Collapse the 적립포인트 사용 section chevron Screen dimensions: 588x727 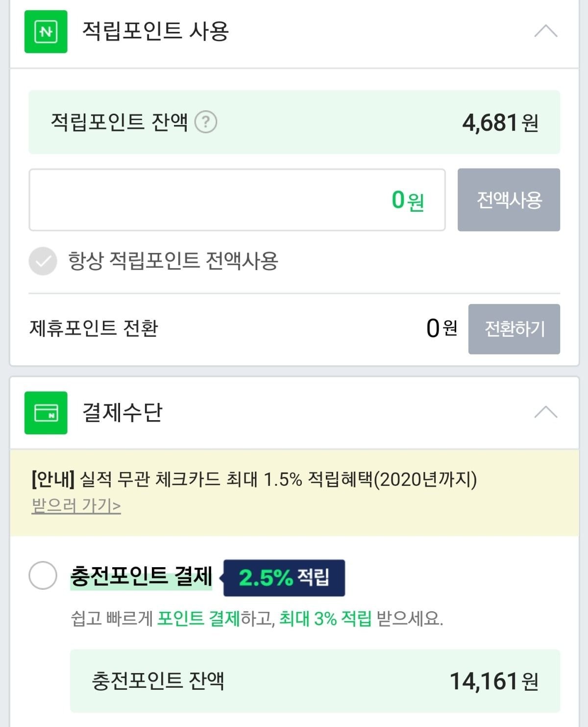coord(545,31)
